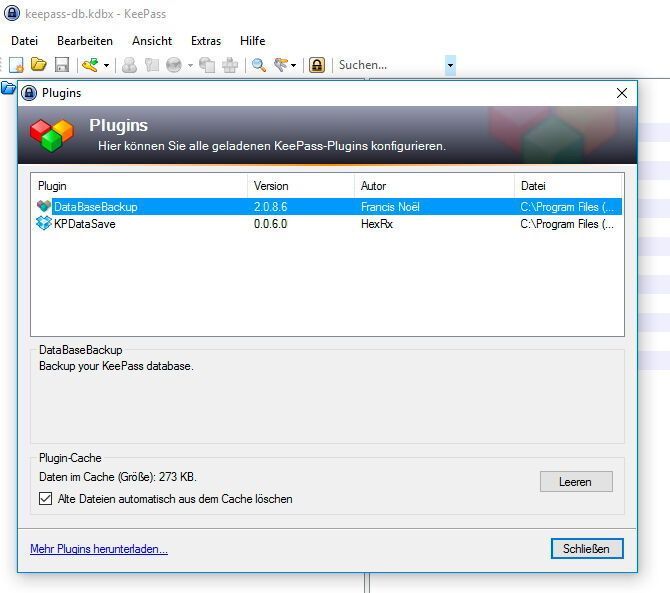Open the Extras menu
This screenshot has width=670, height=593.
pos(206,41)
